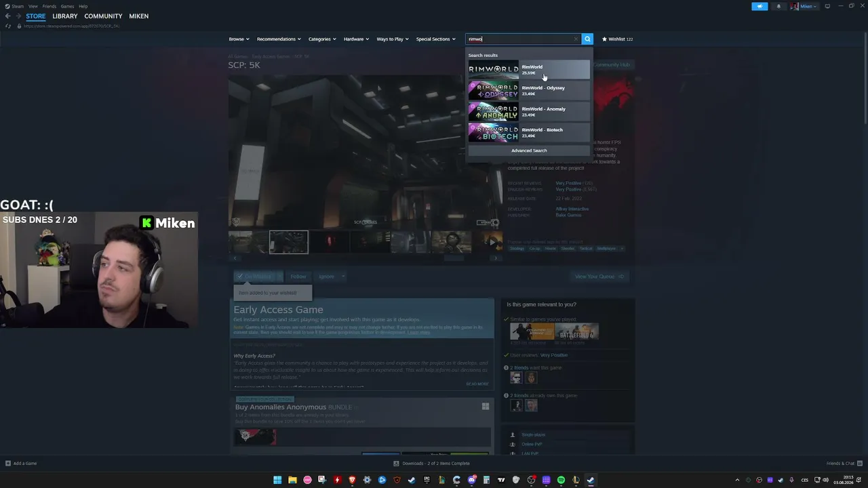Click the blue search magnifier button
This screenshot has height=488, width=868.
588,39
